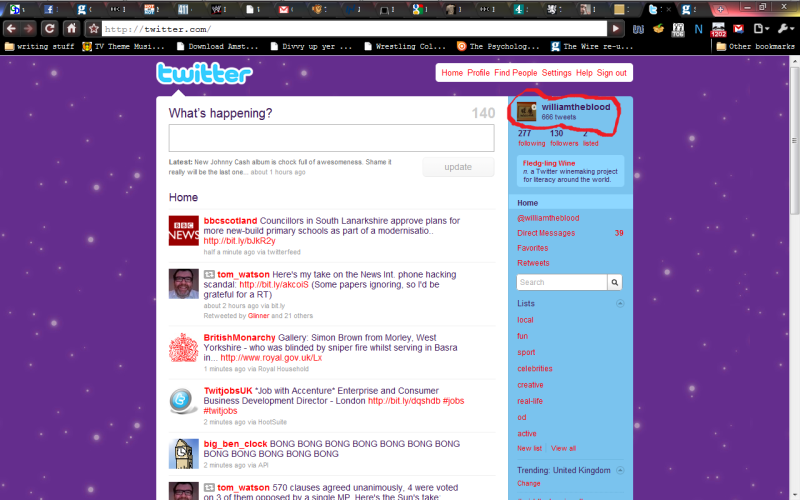
Task: Open the 'Divvy up yer ...' bookmark
Action: coord(311,46)
